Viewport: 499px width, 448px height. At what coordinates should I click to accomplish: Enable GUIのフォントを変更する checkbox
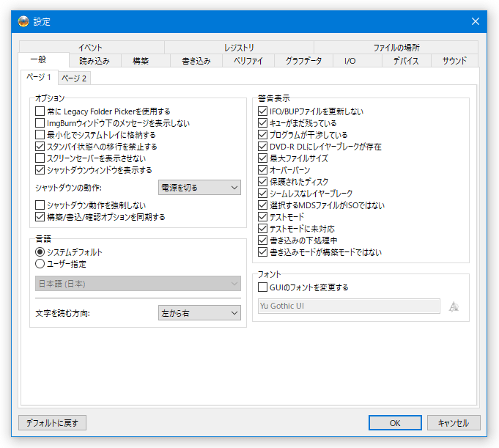point(262,287)
